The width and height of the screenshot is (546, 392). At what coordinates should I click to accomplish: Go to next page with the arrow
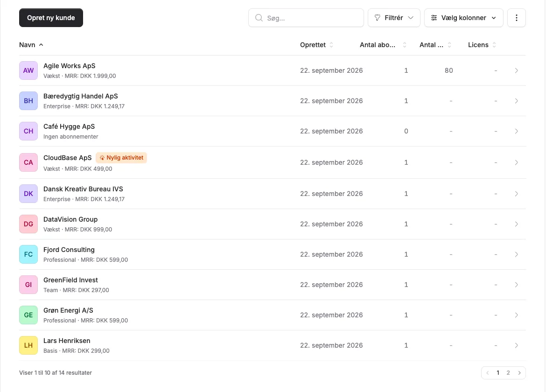click(519, 373)
